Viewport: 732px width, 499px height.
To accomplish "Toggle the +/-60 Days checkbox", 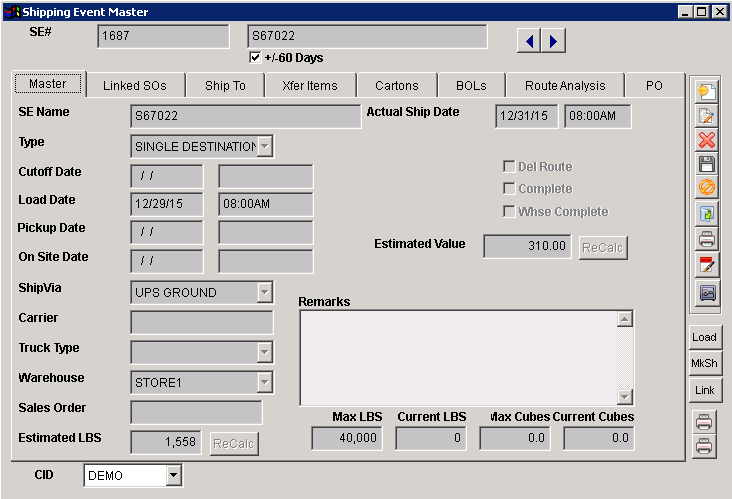I will point(255,58).
